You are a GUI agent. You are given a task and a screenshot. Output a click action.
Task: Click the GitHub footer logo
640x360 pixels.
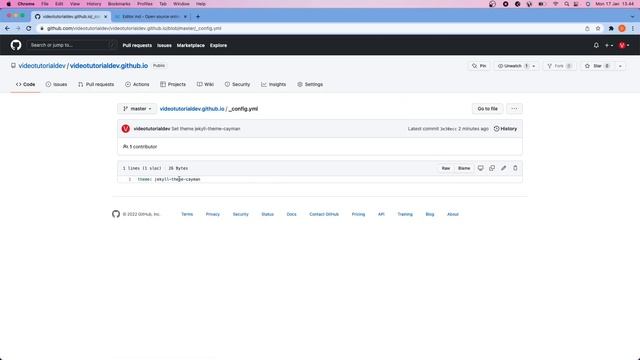[116, 214]
